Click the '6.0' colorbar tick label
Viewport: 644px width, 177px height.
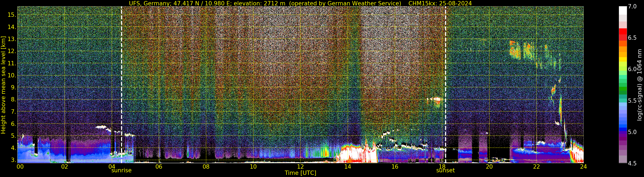click(x=632, y=69)
